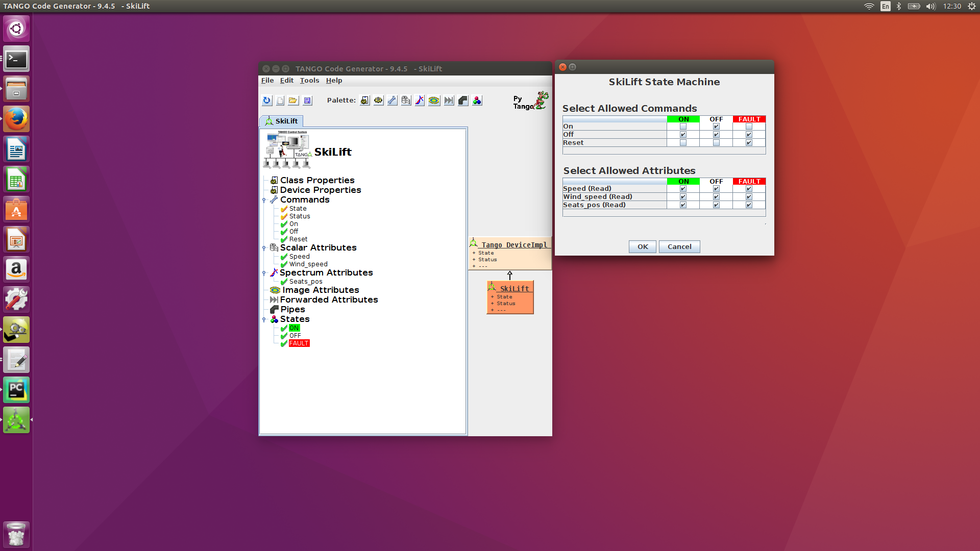This screenshot has height=551, width=980.
Task: Open the Edit menu
Action: [x=286, y=80]
